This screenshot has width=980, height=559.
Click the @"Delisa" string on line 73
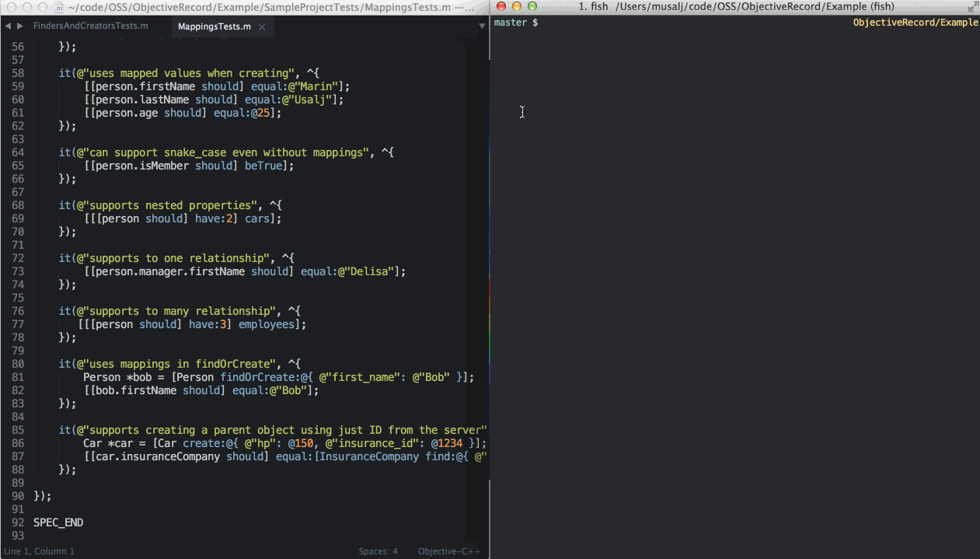[x=366, y=271]
